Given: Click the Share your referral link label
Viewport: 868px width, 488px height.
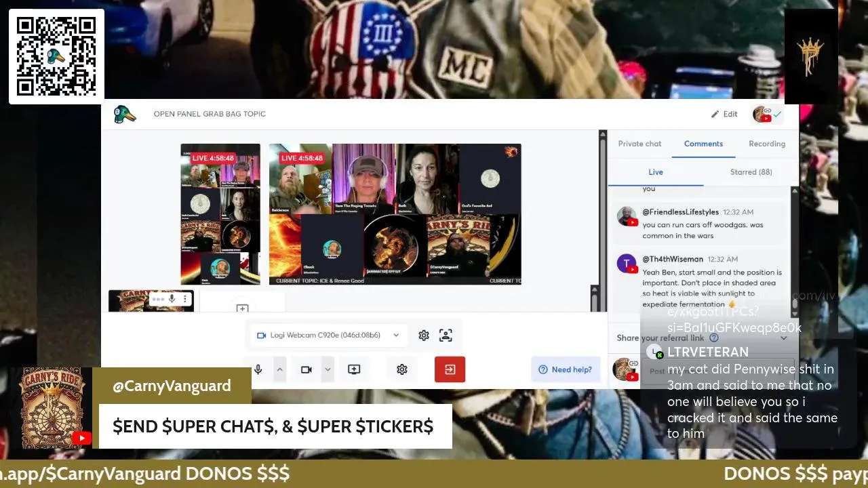Looking at the screenshot, I should point(660,338).
